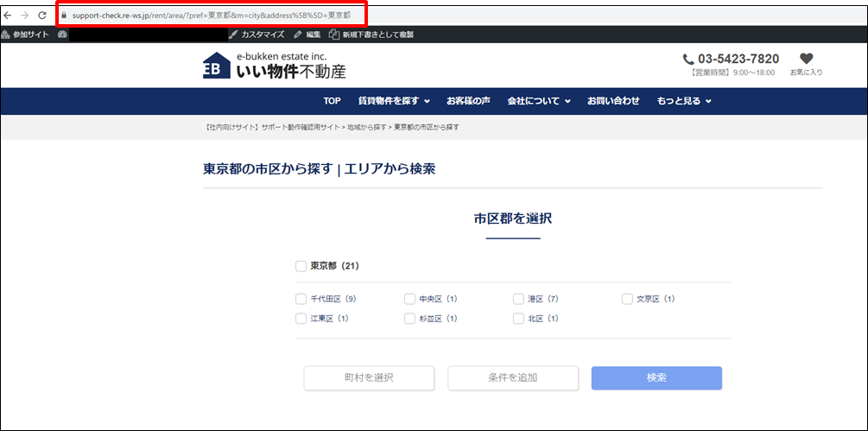Open the heart-shaped お気に入り favorites icon
This screenshot has height=431, width=868.
[806, 59]
